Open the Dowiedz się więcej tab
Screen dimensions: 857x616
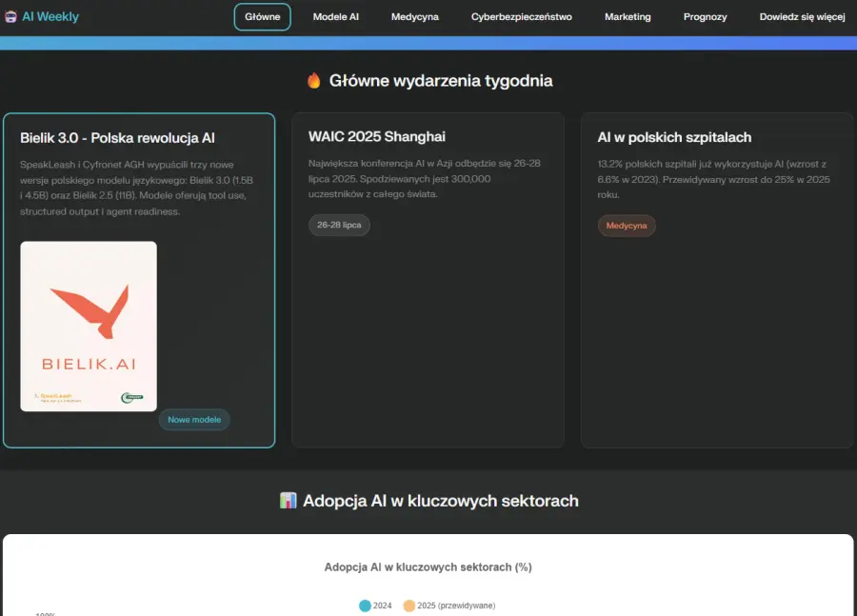(x=802, y=17)
